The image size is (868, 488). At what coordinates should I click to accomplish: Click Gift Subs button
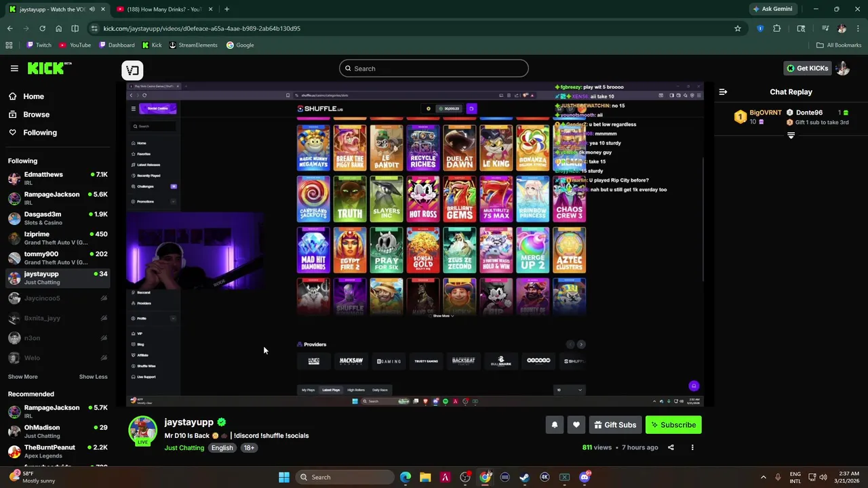(x=615, y=425)
